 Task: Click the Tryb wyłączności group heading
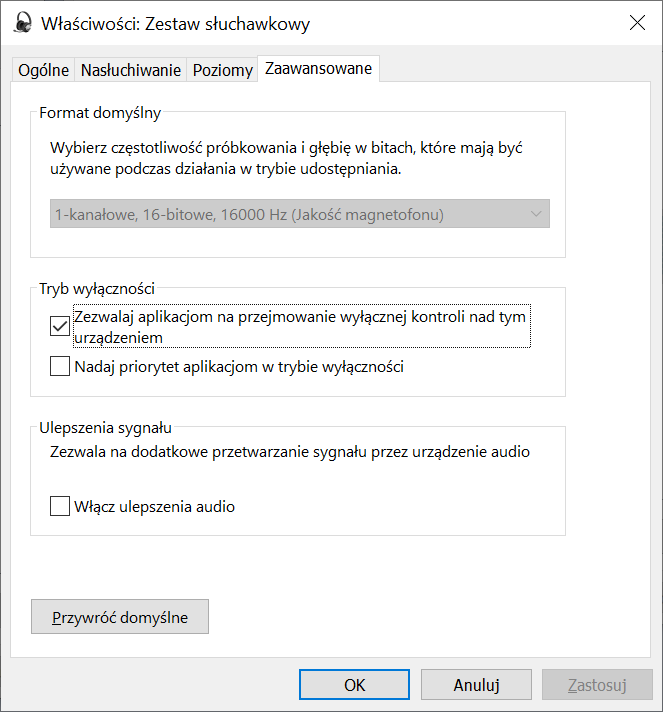[97, 289]
